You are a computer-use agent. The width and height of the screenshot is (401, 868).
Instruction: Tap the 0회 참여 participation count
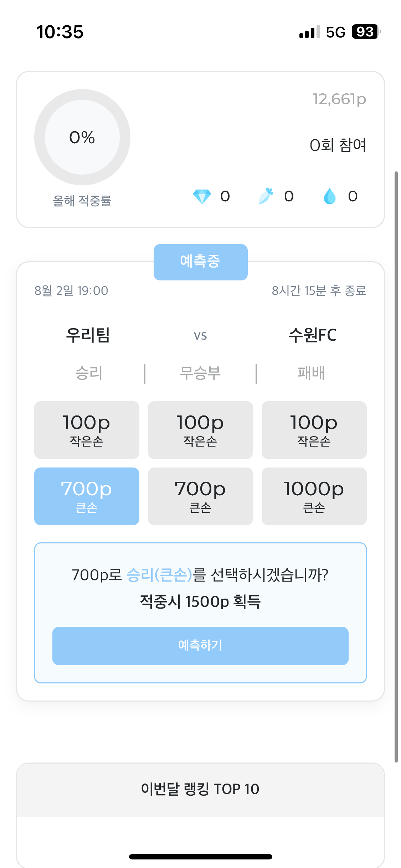pyautogui.click(x=338, y=145)
